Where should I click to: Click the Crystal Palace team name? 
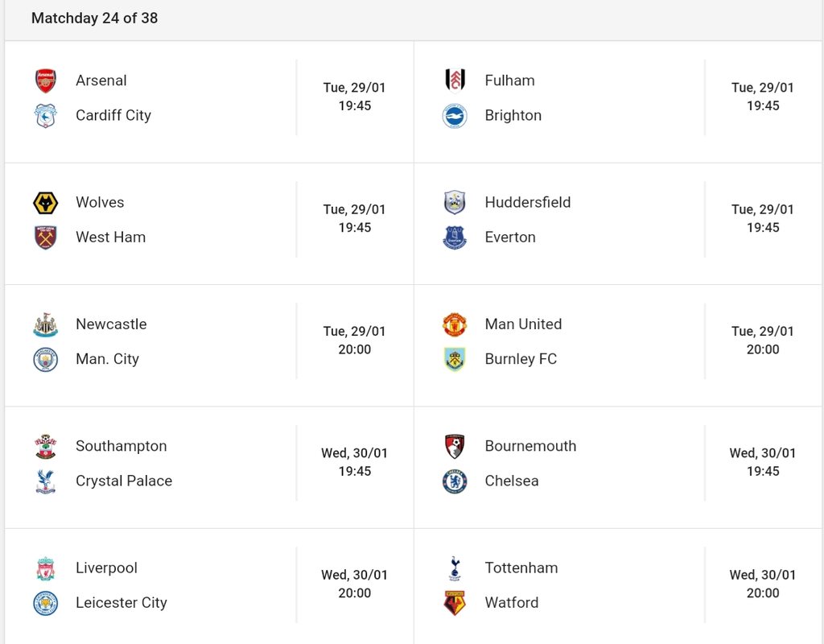click(x=124, y=481)
